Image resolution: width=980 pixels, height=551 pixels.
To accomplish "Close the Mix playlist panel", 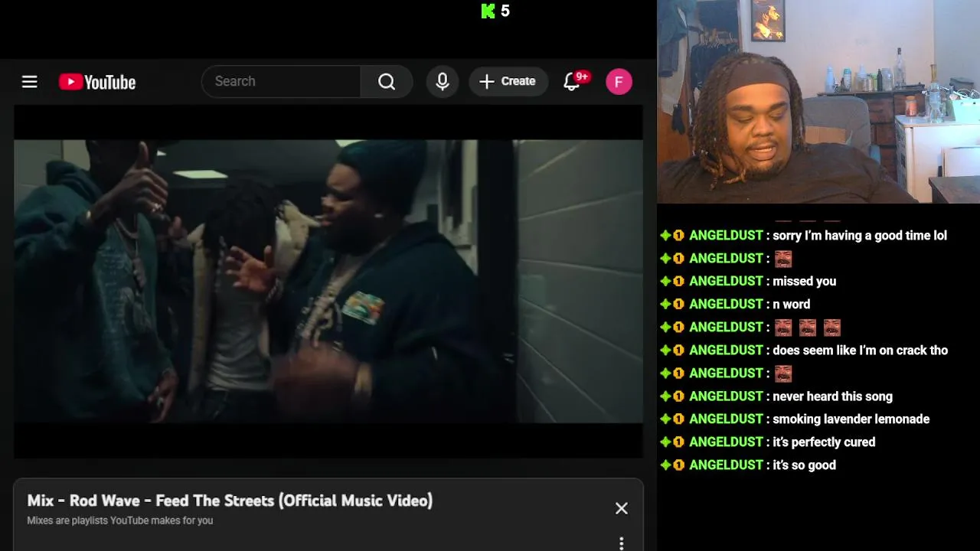I will pyautogui.click(x=622, y=508).
